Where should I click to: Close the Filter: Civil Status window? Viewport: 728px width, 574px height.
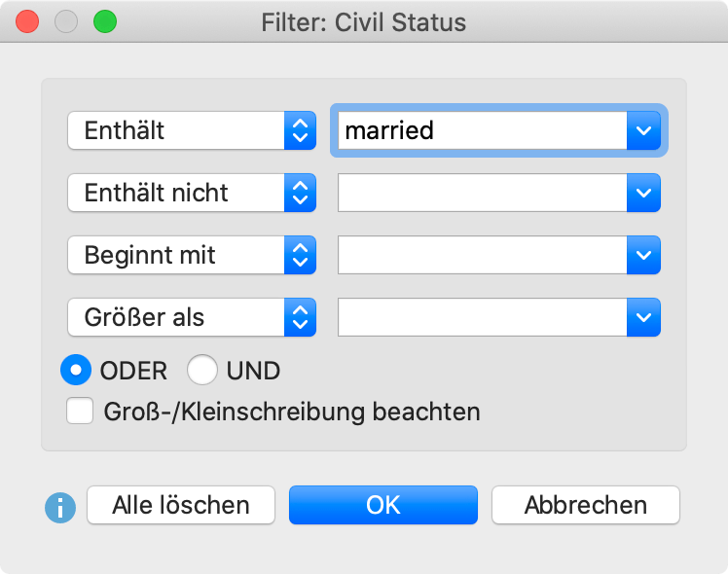click(27, 21)
